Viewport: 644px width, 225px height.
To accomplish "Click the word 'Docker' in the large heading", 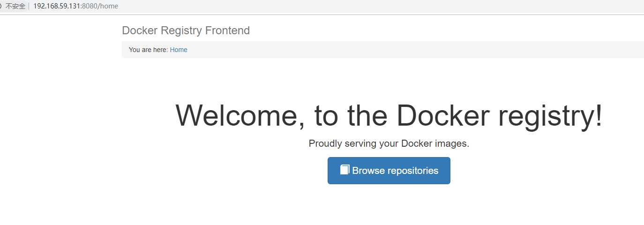I will click(x=443, y=115).
